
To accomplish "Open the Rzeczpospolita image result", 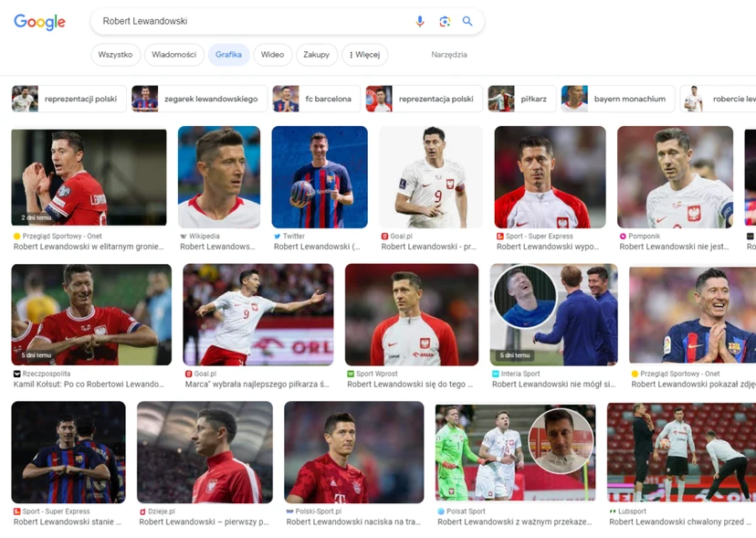I will (91, 314).
